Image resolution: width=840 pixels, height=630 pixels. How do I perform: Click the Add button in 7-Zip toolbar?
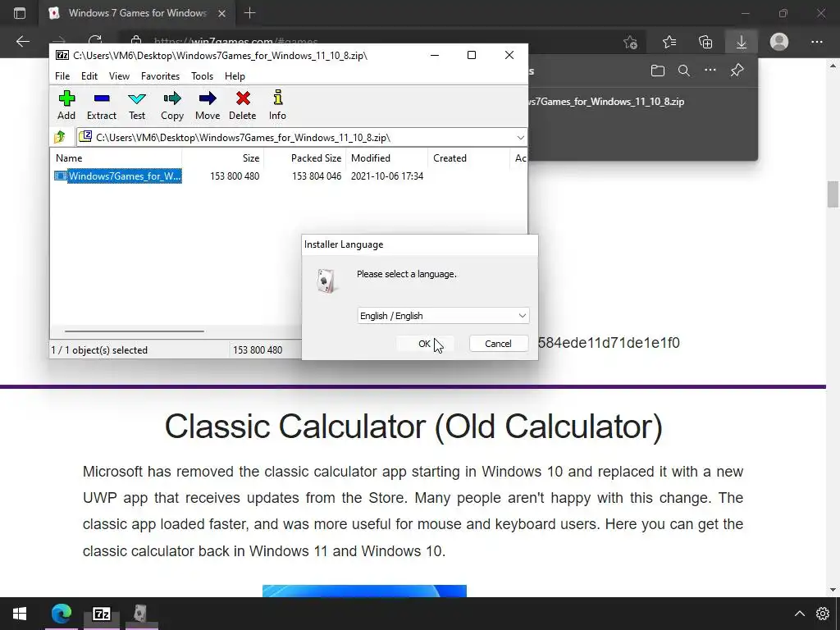(66, 105)
